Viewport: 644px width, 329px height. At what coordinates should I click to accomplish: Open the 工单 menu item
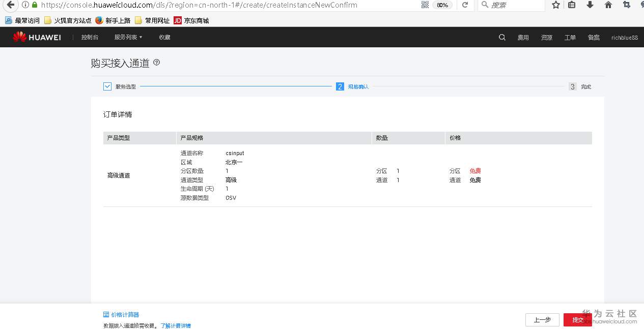[570, 37]
